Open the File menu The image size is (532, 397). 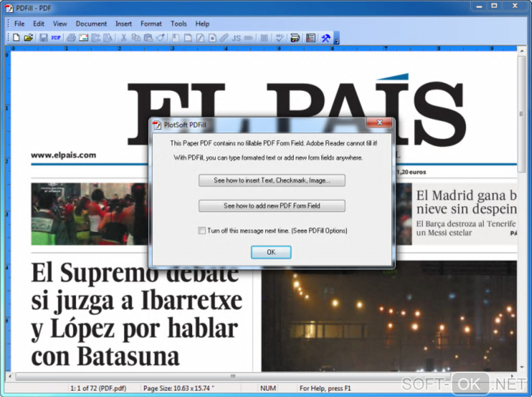coord(19,24)
